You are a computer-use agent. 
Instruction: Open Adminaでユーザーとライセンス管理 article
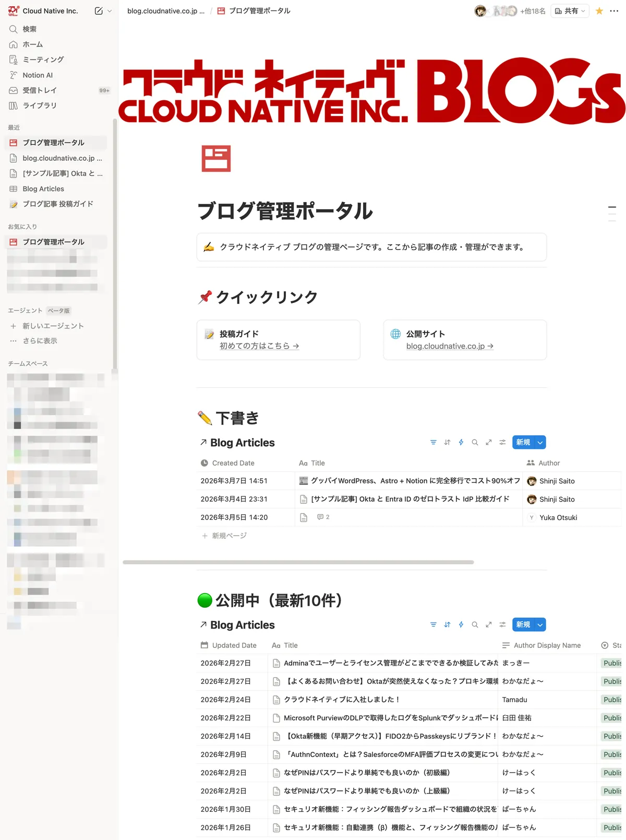[x=391, y=663]
